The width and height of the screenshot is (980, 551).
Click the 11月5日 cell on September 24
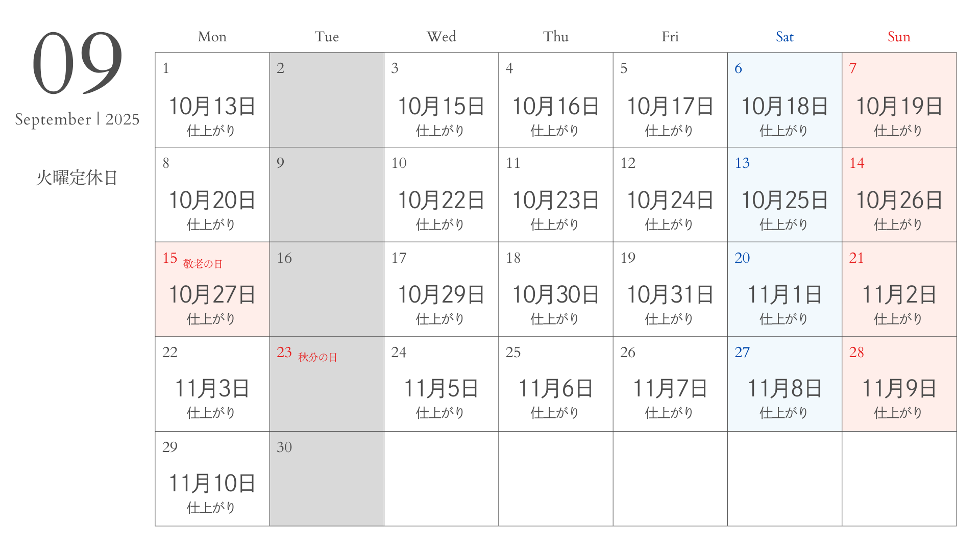pyautogui.click(x=441, y=384)
